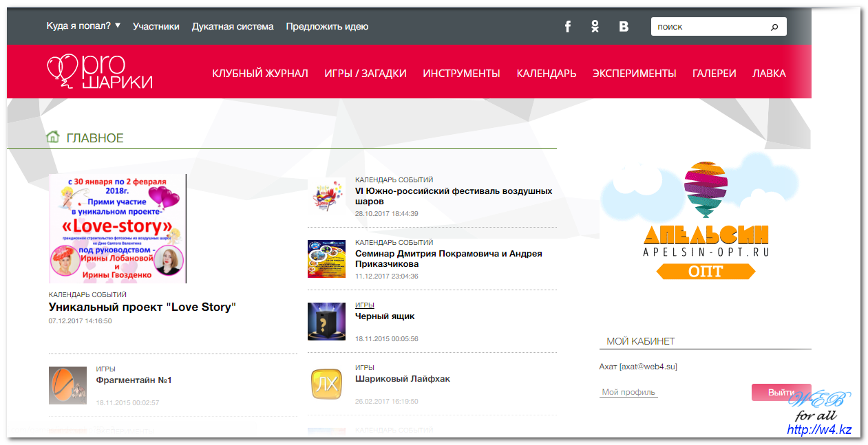
Task: Click the ИГРЫ label above Фрагментайн №1
Action: (x=106, y=369)
